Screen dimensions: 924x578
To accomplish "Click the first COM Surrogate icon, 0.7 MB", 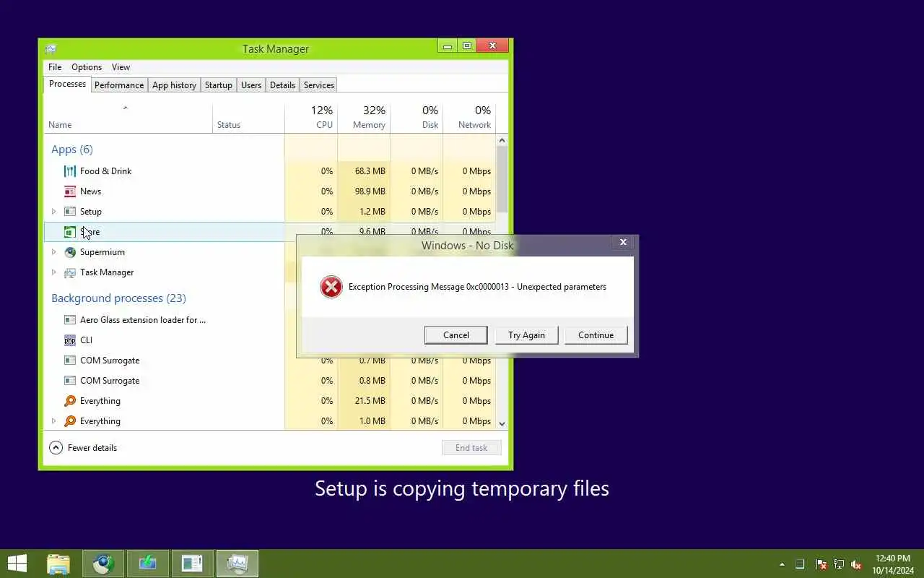I will tap(70, 361).
